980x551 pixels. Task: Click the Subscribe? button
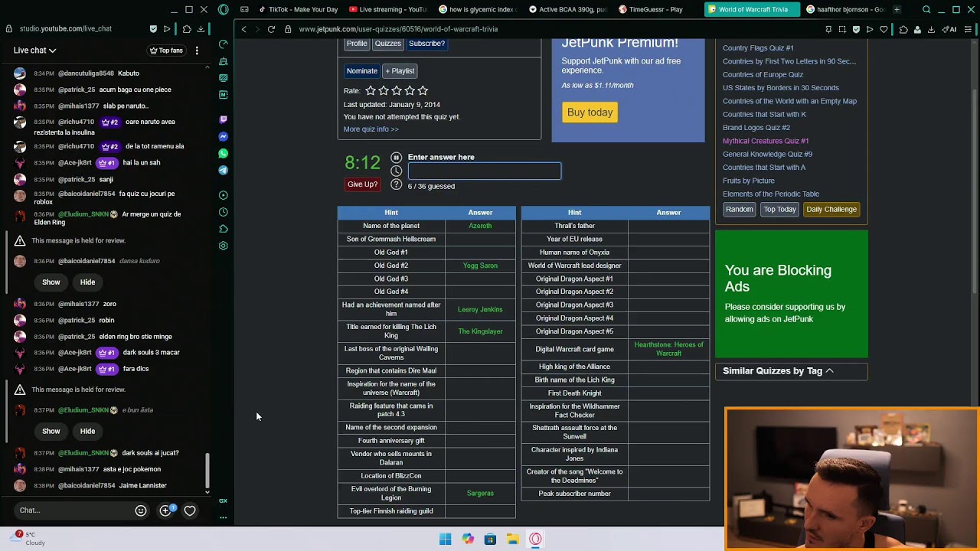click(426, 44)
